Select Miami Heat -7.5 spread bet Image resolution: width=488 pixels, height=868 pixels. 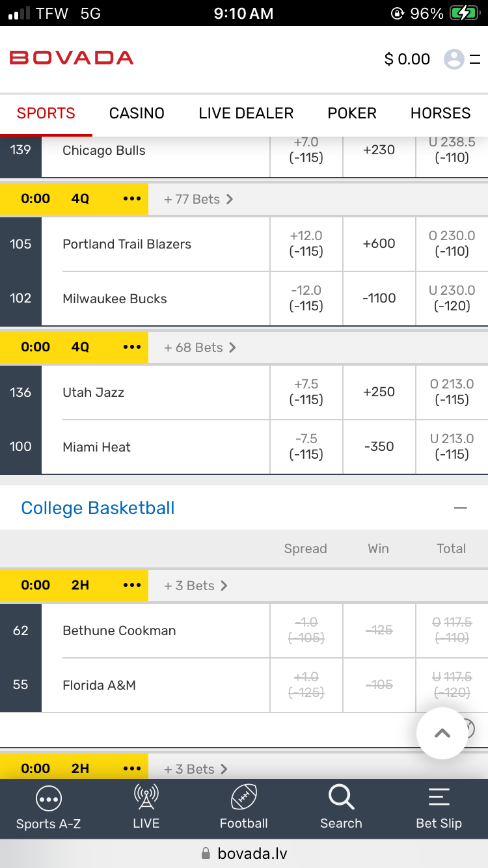pos(306,446)
